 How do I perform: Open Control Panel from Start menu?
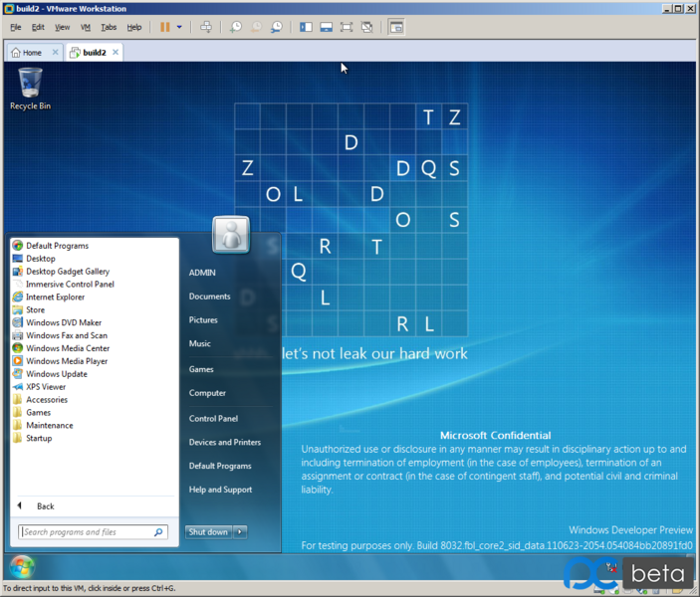213,419
